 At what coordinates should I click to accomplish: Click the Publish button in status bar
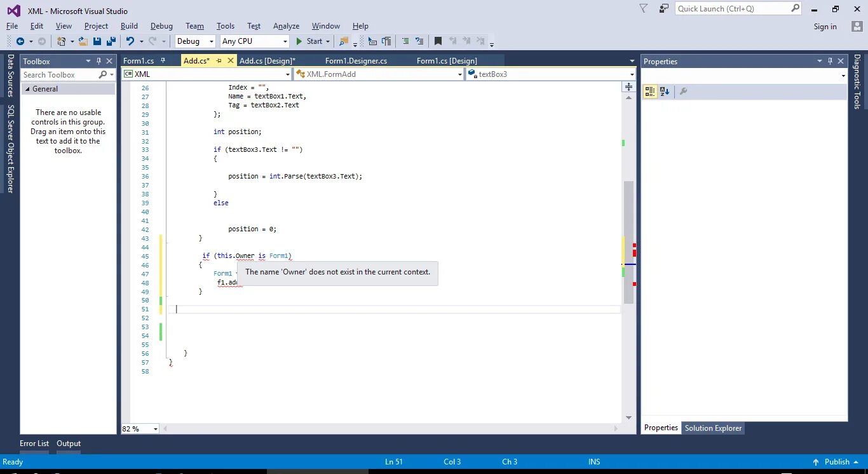[x=837, y=462]
